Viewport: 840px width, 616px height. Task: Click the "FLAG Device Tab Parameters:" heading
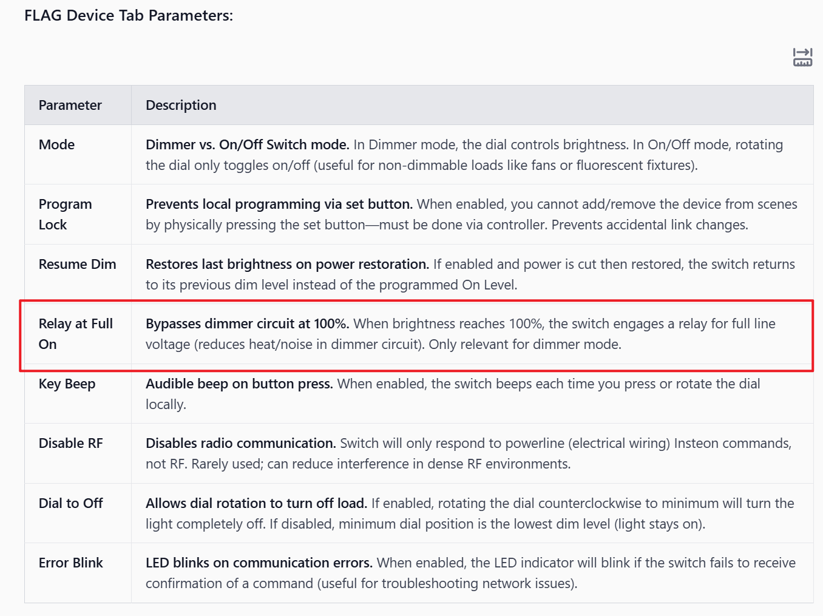(x=129, y=16)
